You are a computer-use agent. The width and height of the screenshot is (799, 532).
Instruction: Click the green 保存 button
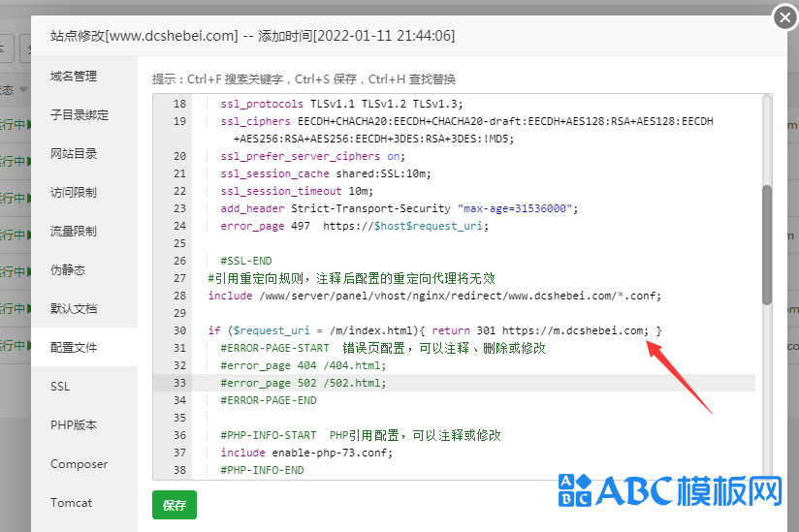click(x=175, y=505)
